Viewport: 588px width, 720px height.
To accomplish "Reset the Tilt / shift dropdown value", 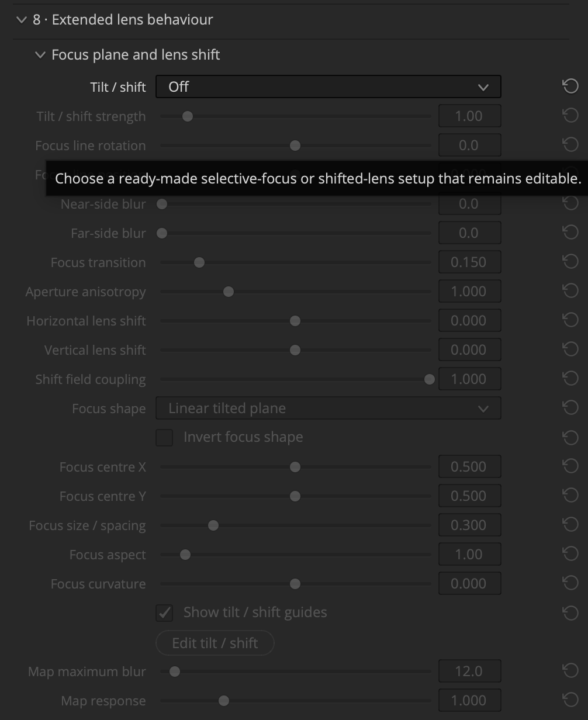I will tap(570, 86).
